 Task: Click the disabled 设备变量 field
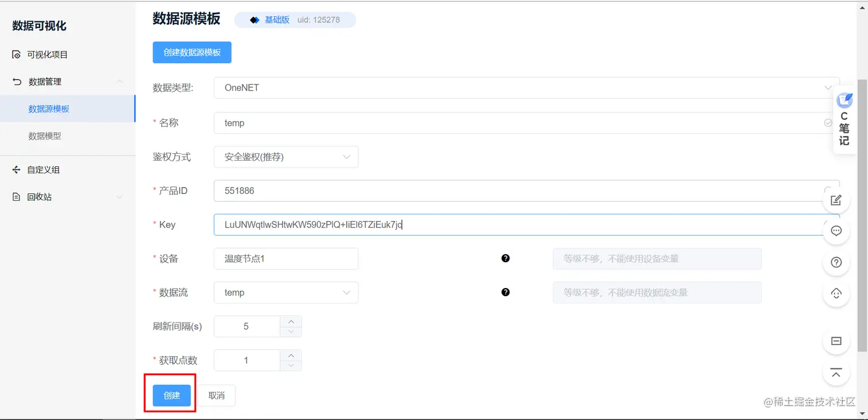(x=657, y=259)
